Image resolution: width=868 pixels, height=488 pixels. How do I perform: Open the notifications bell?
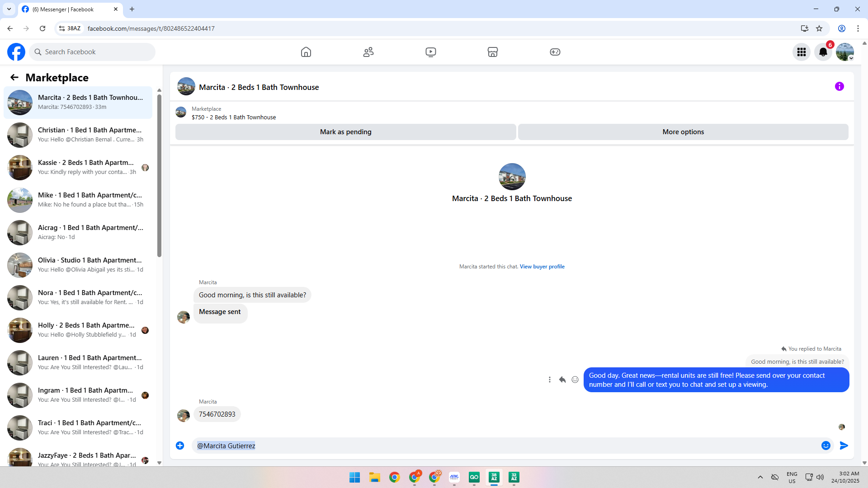pos(823,52)
